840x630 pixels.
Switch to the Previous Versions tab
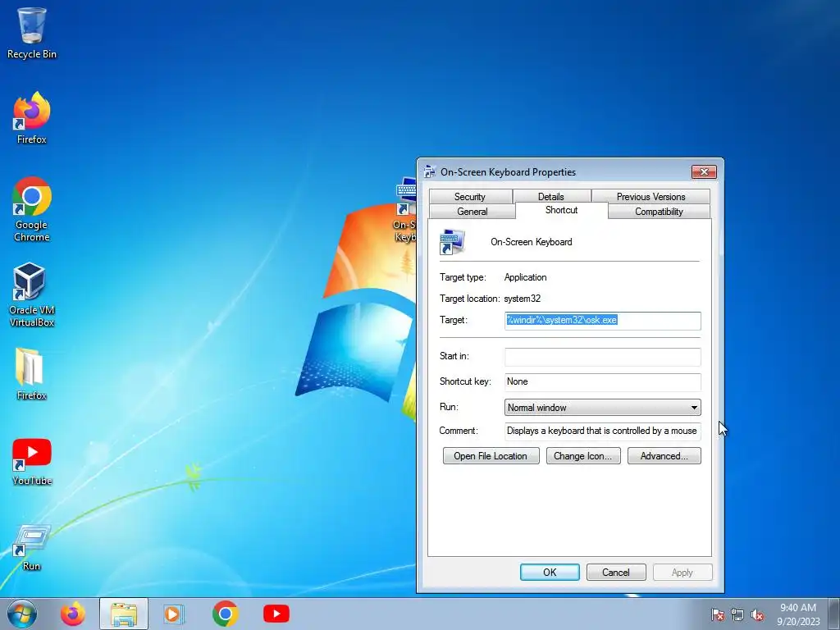pyautogui.click(x=651, y=196)
